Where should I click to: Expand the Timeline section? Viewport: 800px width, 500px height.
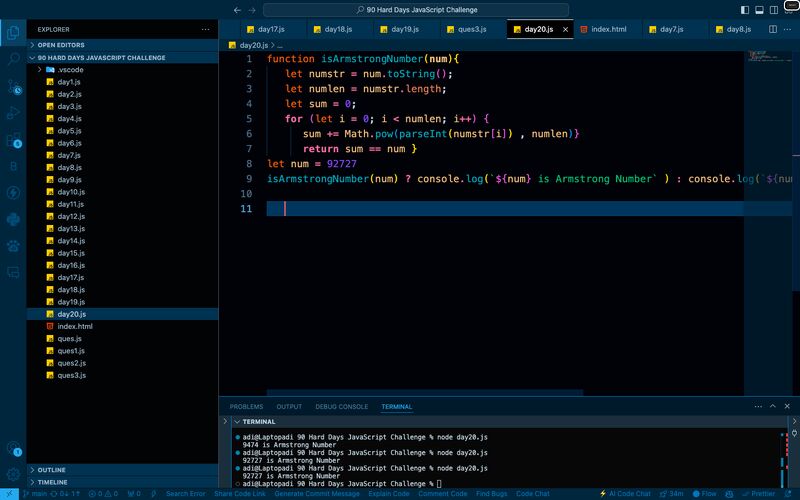(122, 482)
